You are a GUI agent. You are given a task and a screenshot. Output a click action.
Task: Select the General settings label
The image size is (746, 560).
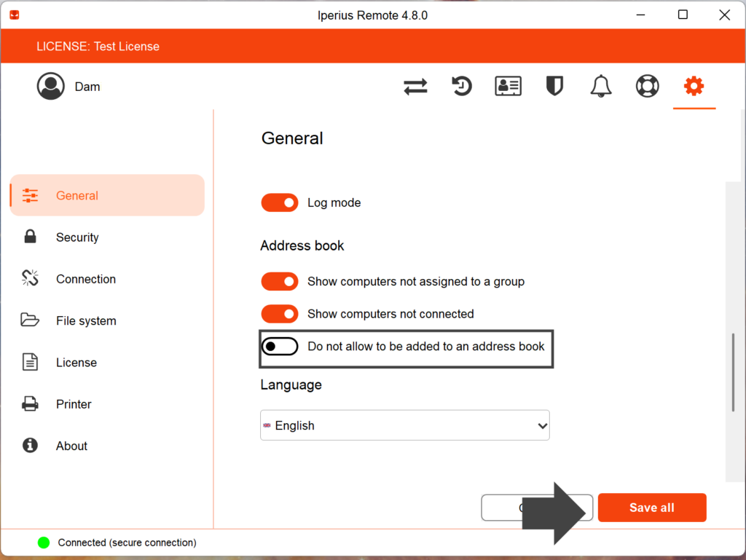(77, 195)
